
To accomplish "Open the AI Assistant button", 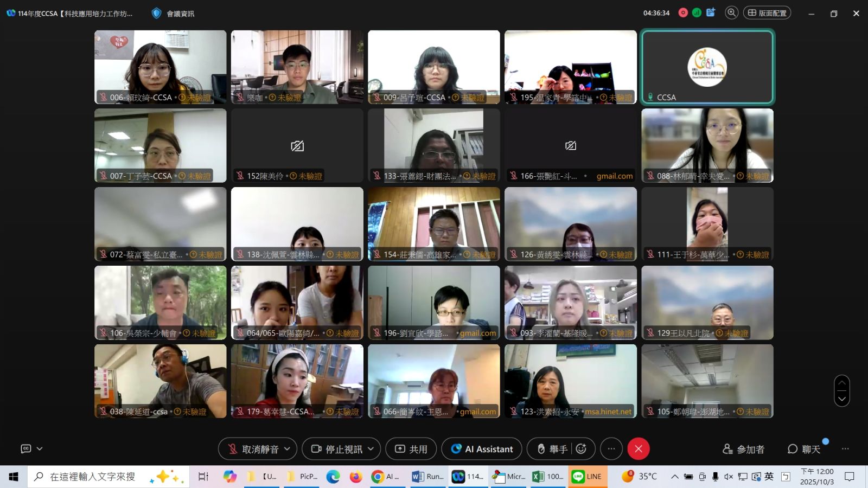I will (x=482, y=449).
